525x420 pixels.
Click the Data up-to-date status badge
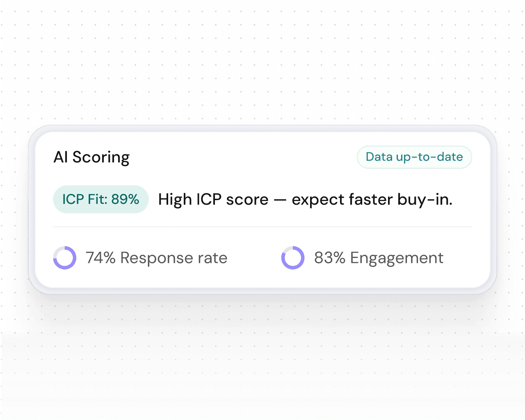click(x=414, y=157)
